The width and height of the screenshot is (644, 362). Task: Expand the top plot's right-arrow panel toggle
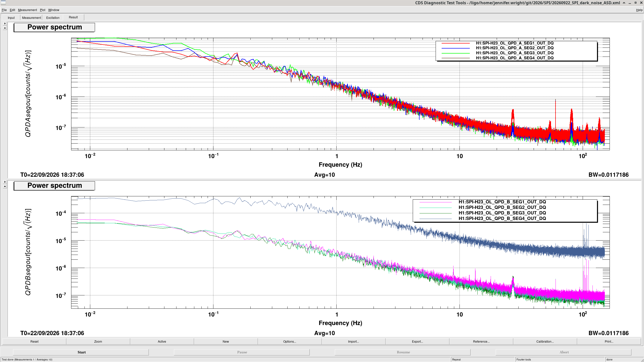pos(5,23)
